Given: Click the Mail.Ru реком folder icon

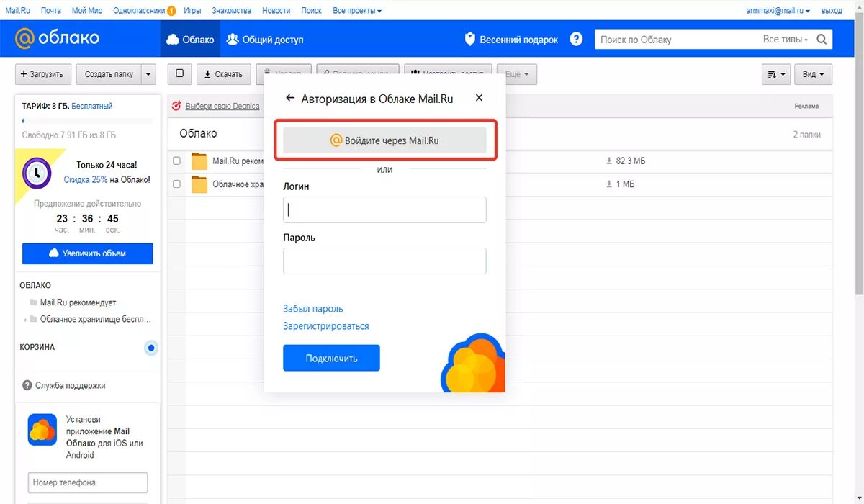Looking at the screenshot, I should pos(199,161).
